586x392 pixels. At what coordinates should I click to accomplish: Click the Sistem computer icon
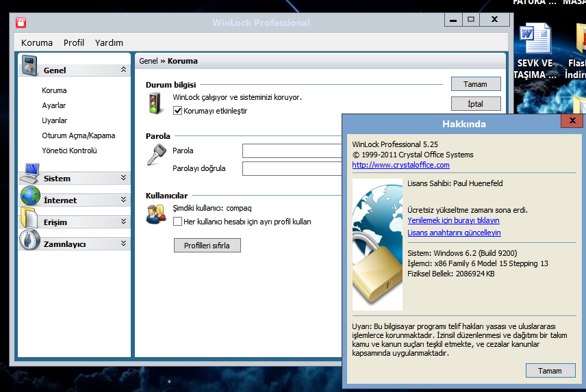click(30, 173)
